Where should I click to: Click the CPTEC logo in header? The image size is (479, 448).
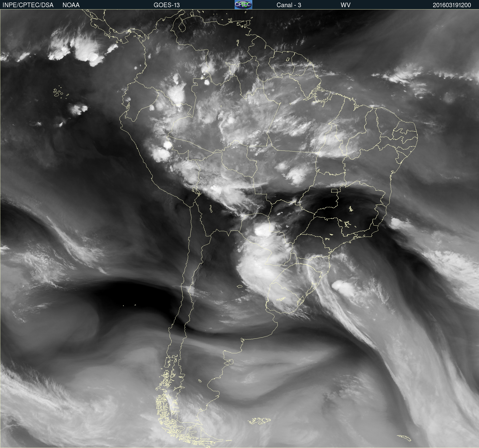243,5
